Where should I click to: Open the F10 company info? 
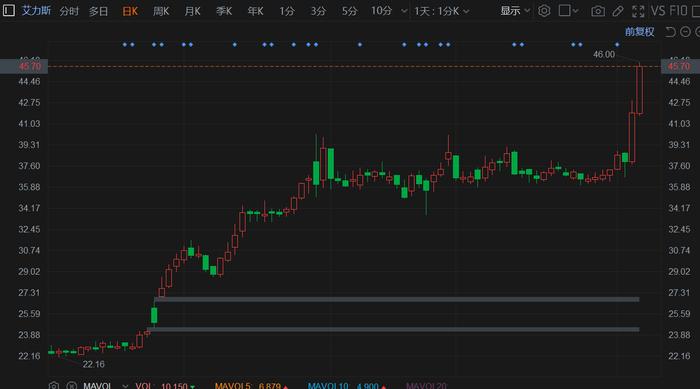(679, 11)
